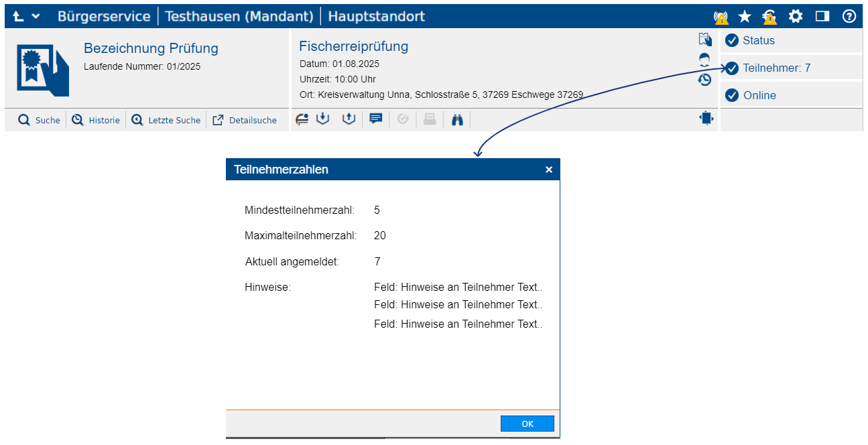The image size is (868, 445).
Task: Click the Online checkmark indicator
Action: [x=732, y=95]
